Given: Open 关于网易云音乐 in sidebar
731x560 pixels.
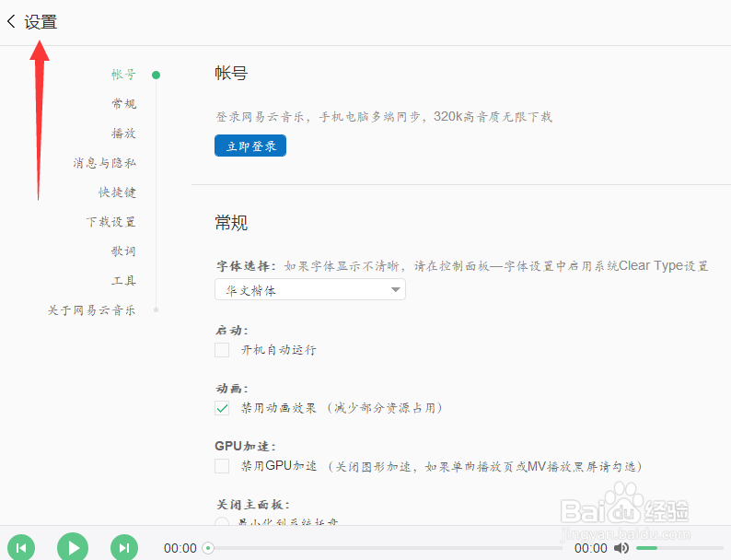Looking at the screenshot, I should [91, 309].
